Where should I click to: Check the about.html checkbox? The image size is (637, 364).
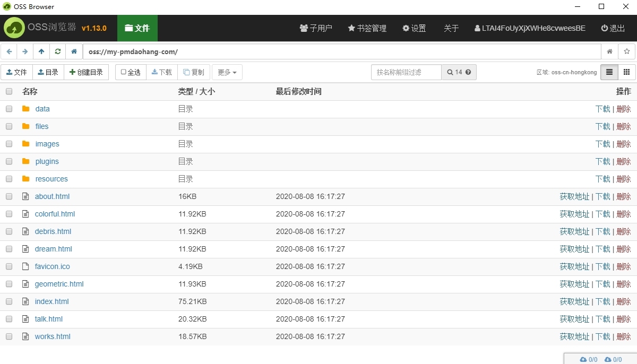9,196
